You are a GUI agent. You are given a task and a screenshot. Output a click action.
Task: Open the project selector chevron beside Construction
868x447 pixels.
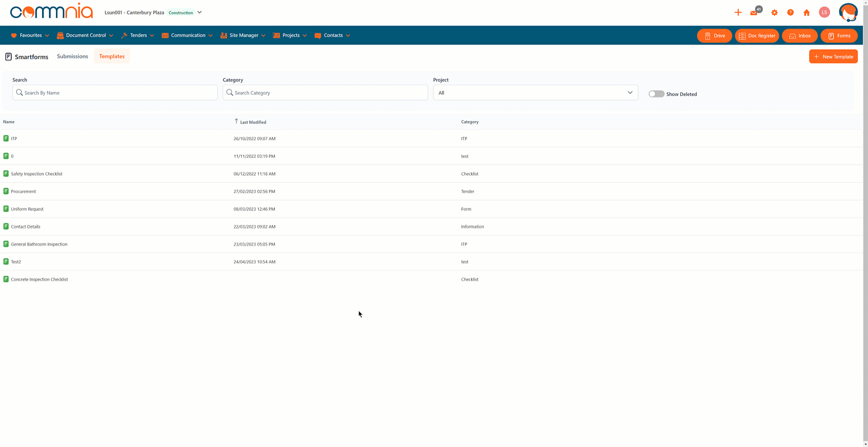click(x=199, y=12)
